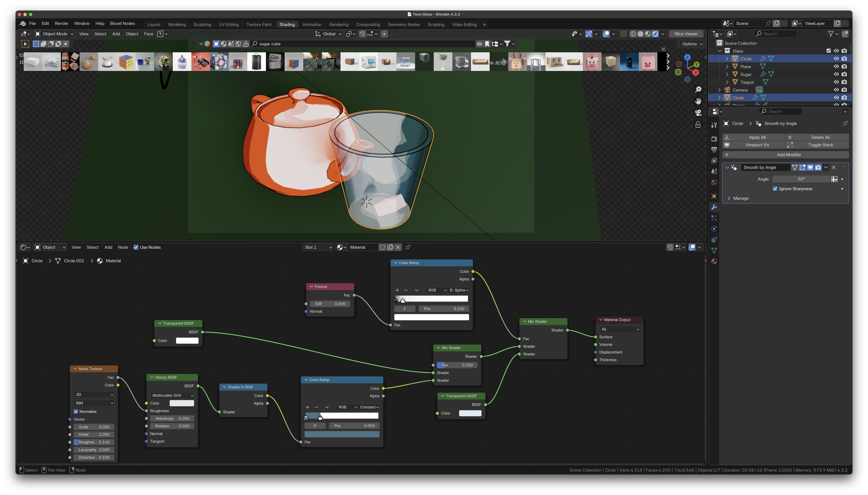Open the Object properties tab
This screenshot has height=495, width=868.
[x=714, y=196]
